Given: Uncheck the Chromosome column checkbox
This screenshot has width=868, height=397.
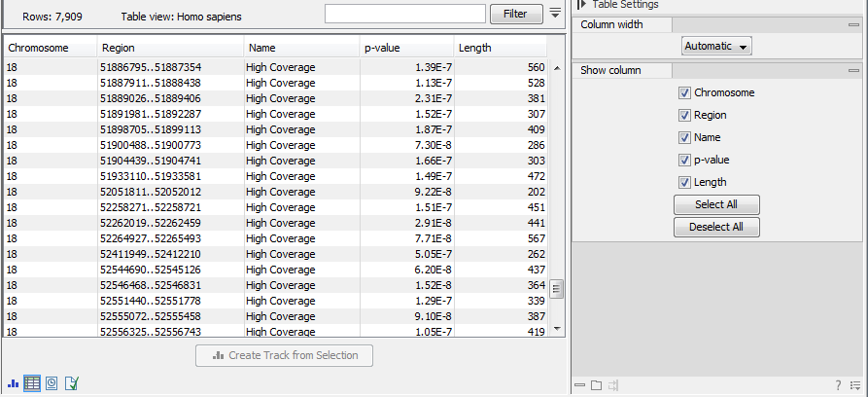Looking at the screenshot, I should click(684, 92).
